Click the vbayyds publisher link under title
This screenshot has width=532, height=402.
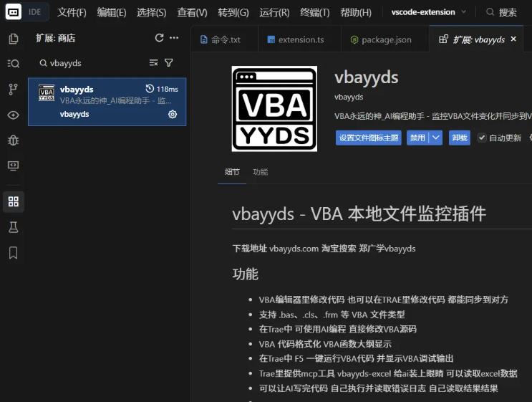pyautogui.click(x=349, y=97)
